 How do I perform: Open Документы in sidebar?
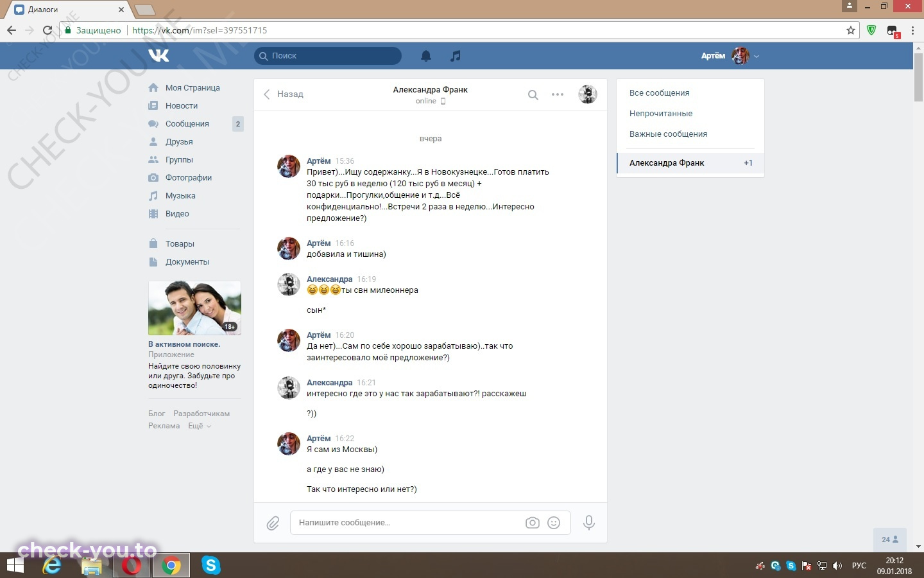187,262
